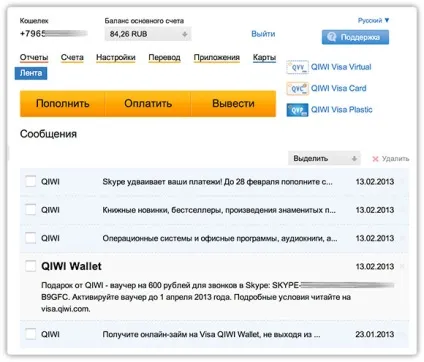Screen dimensions: 424x362
Task: Click the Сообщения heading
Action: 48,134
